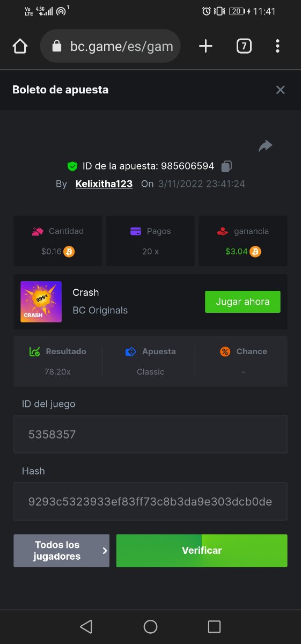
Task: Share the bet slip via arrow icon
Action: click(x=266, y=145)
